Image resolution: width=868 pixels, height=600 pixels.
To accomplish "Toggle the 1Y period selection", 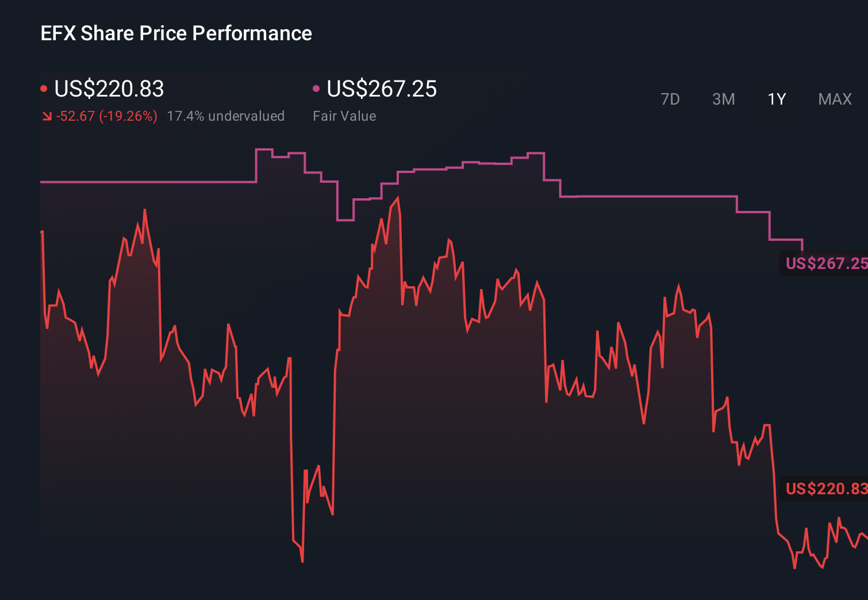I will [x=776, y=99].
